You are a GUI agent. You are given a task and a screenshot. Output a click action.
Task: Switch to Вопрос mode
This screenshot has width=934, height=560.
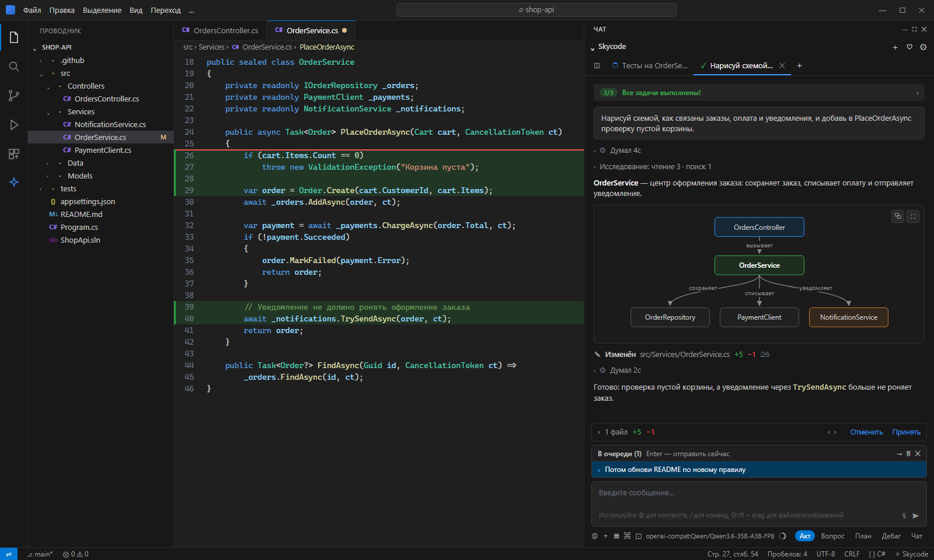pyautogui.click(x=832, y=536)
